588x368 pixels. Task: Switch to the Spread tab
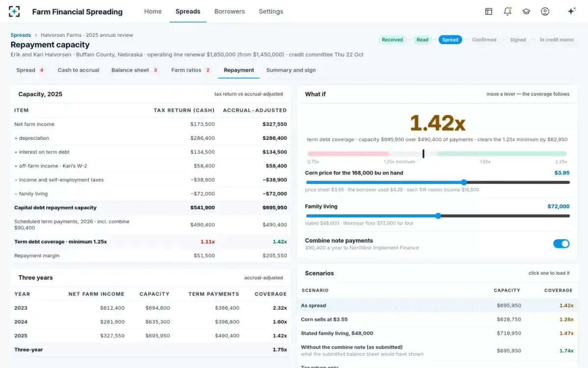tap(30, 70)
